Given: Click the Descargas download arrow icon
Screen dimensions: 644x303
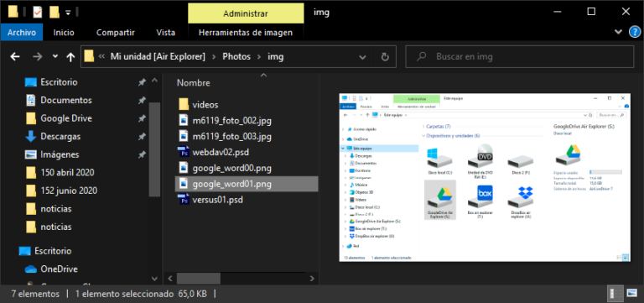Looking at the screenshot, I should pyautogui.click(x=31, y=137).
